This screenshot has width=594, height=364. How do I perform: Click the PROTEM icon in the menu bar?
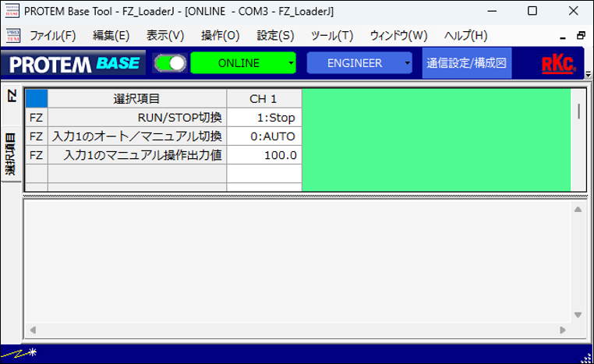click(12, 36)
